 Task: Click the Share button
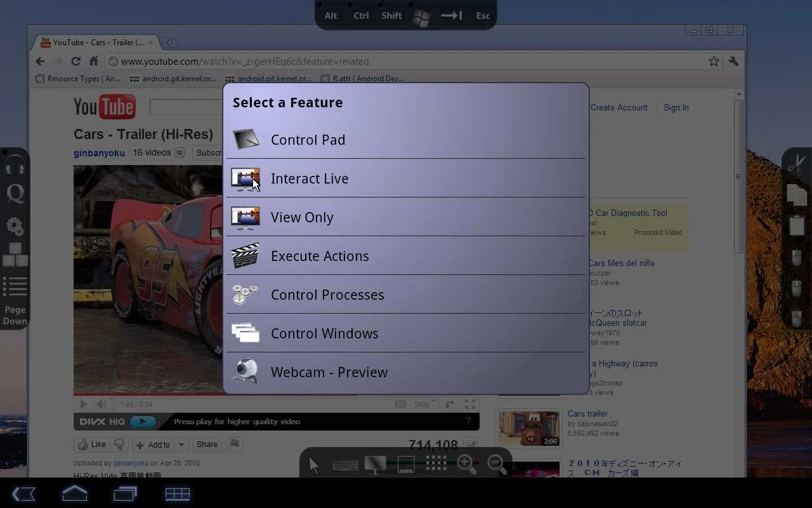point(207,444)
